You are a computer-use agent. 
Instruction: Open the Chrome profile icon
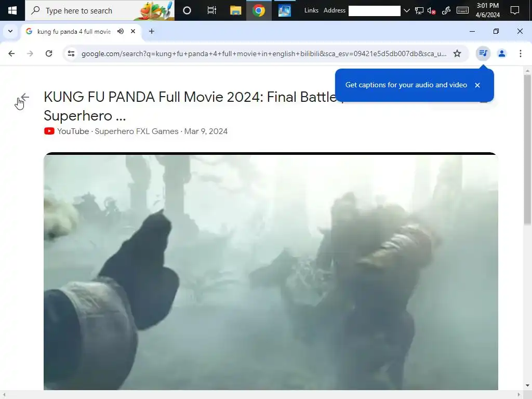click(x=501, y=54)
